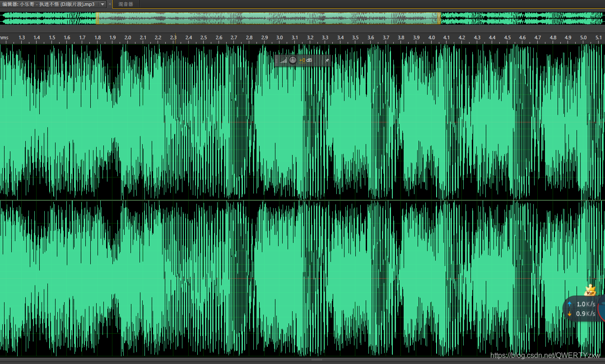Viewport: 605px width, 364px height.
Task: Toggle the HUD pin icon
Action: (327, 60)
